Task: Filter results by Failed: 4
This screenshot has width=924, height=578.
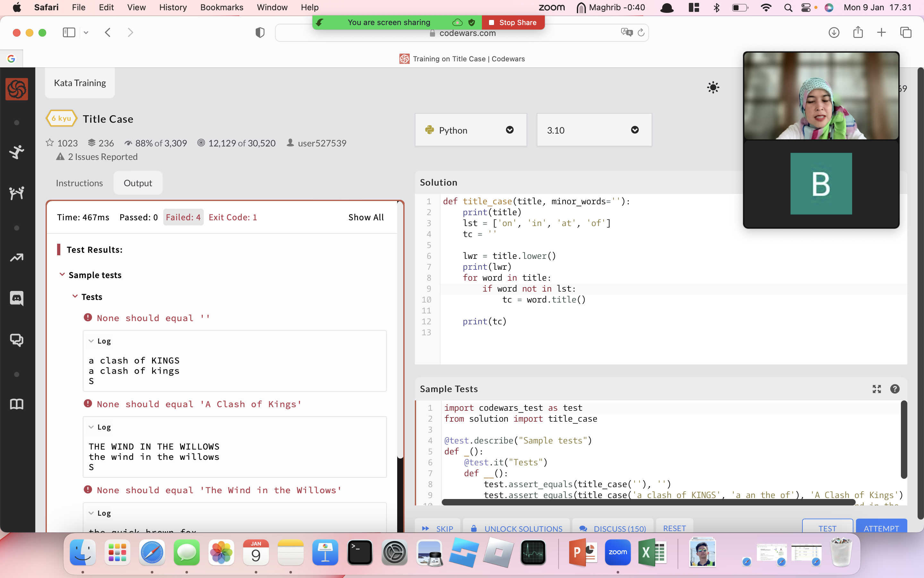Action: (x=183, y=217)
